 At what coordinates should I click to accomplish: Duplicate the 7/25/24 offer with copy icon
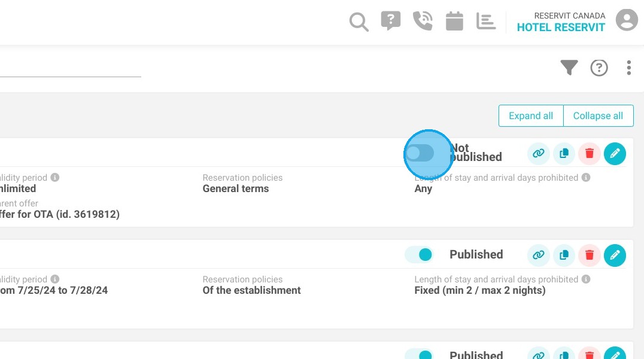pyautogui.click(x=564, y=255)
